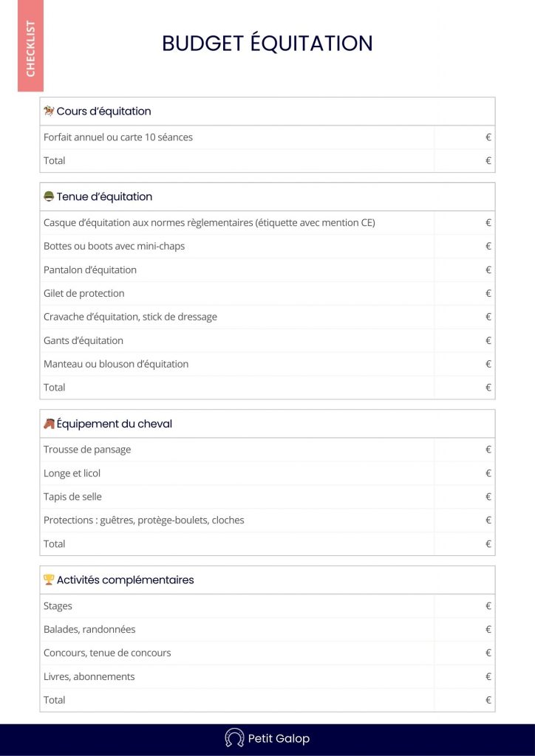
Task: Click the euro field for Trousse de pansage
Action: click(465, 449)
